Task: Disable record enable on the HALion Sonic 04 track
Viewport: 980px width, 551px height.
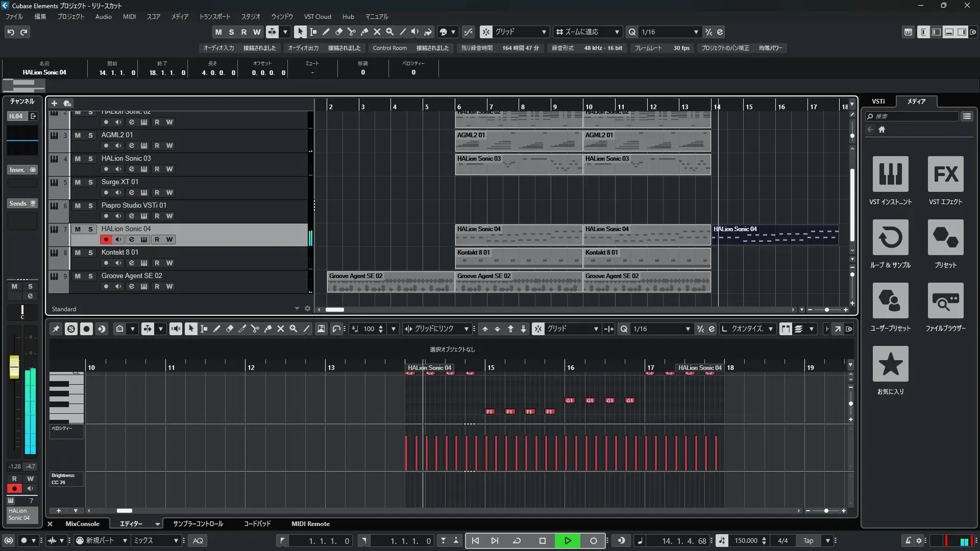Action: pyautogui.click(x=106, y=239)
